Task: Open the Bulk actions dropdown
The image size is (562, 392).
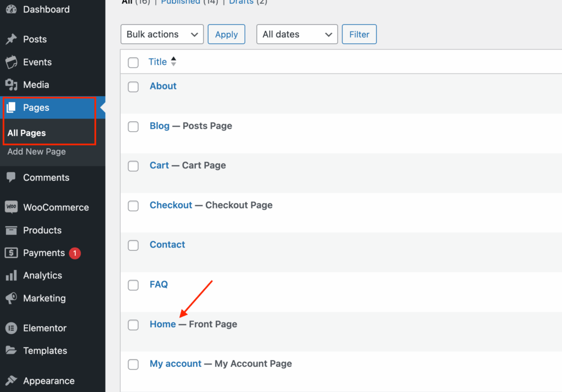Action: click(x=162, y=35)
